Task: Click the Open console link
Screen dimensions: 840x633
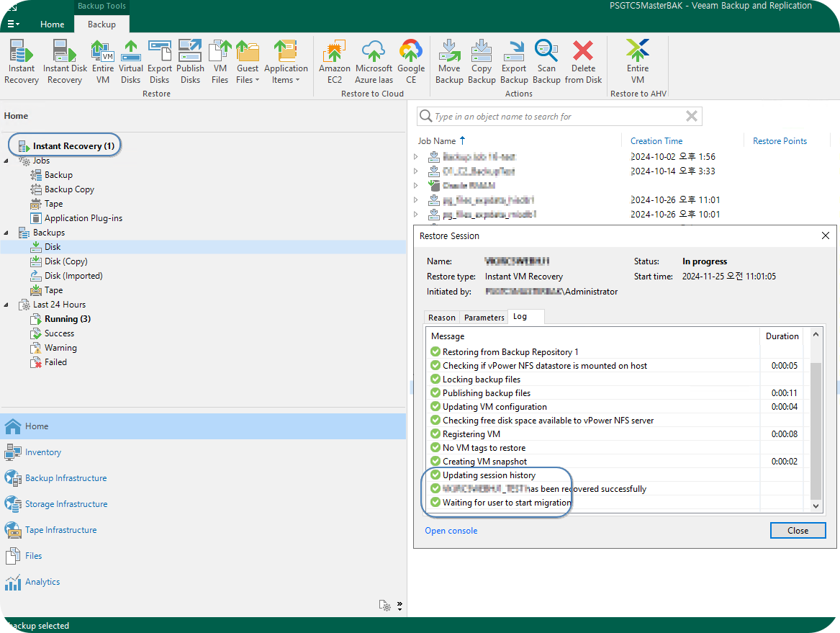Action: [451, 531]
